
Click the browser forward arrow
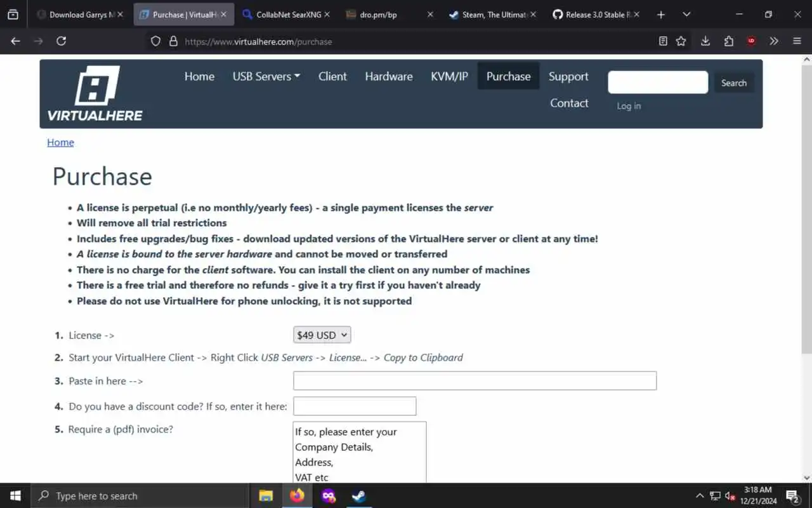(x=38, y=41)
